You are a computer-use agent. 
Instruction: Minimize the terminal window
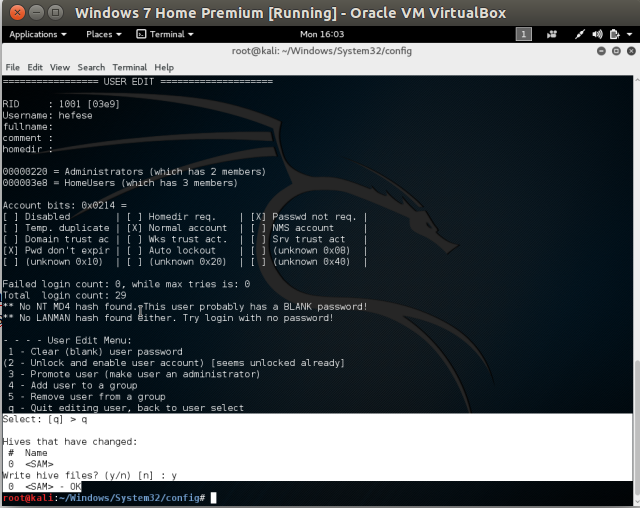pos(601,51)
